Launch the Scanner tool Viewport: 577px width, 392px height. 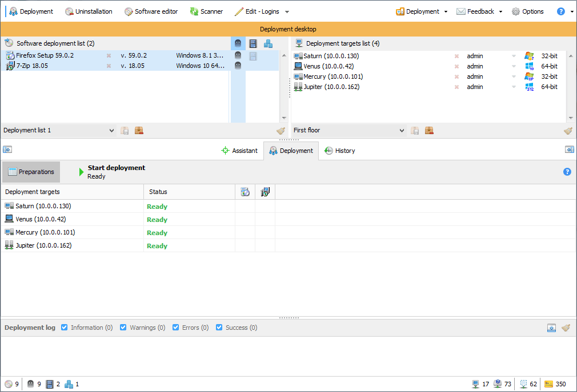pyautogui.click(x=206, y=11)
